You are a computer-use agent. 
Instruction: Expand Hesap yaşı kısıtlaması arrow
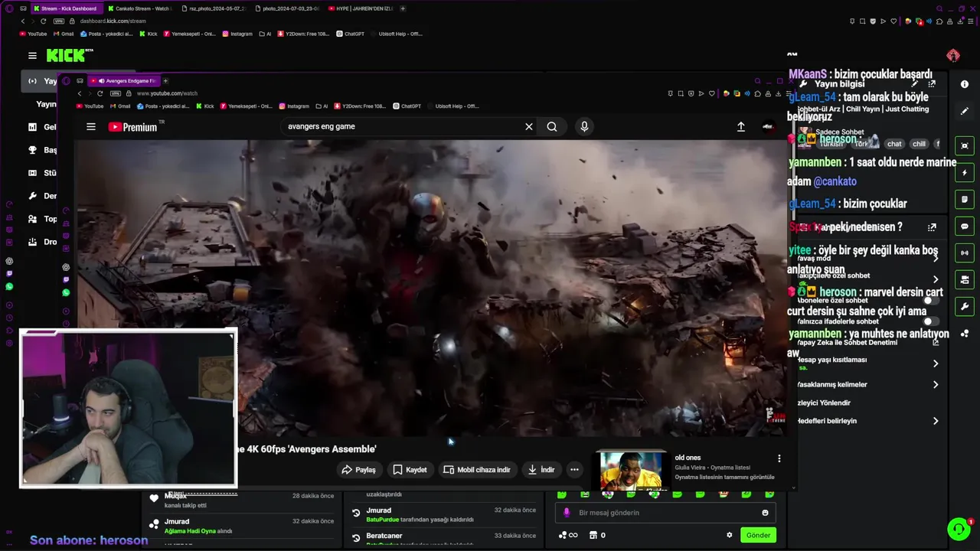[x=936, y=364]
